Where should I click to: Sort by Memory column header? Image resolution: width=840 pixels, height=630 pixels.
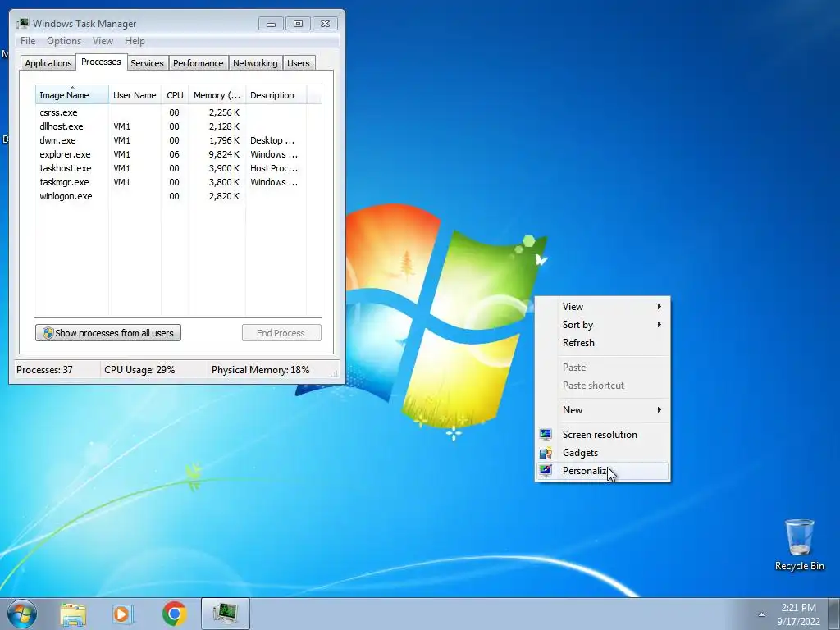[x=217, y=95]
